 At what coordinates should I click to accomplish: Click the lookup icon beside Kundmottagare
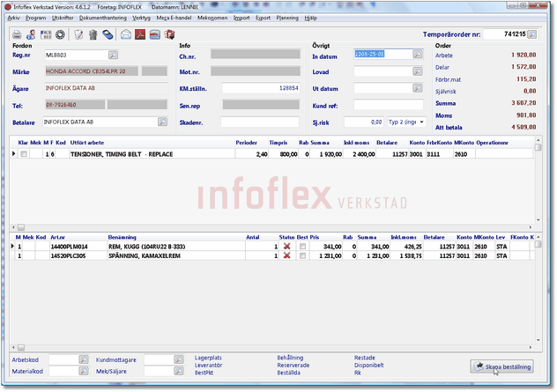179,359
